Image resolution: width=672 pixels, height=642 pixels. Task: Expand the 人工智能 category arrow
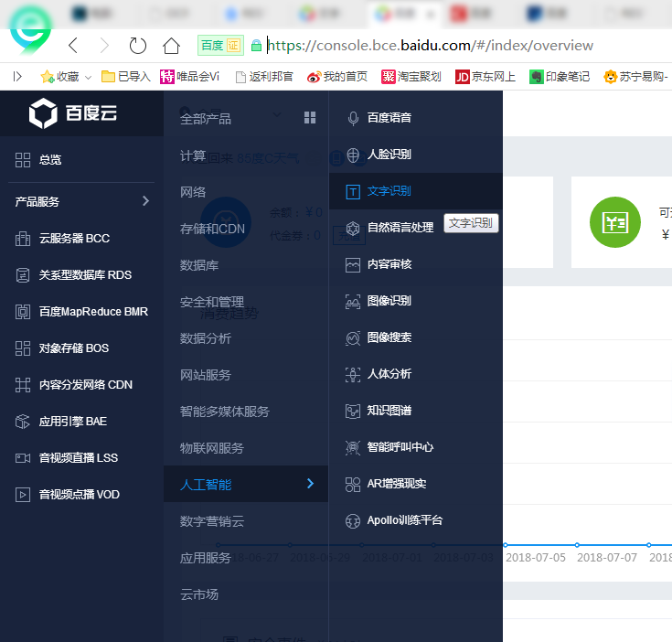(310, 484)
